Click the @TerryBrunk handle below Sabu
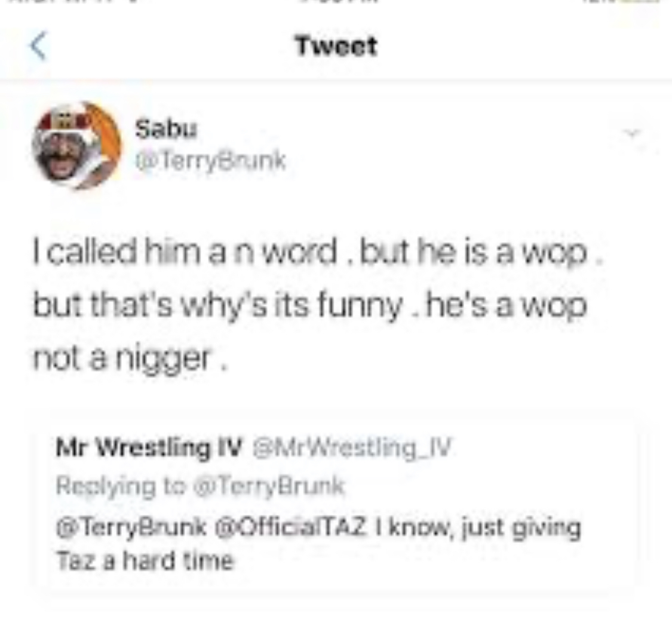The image size is (672, 623). click(x=210, y=161)
